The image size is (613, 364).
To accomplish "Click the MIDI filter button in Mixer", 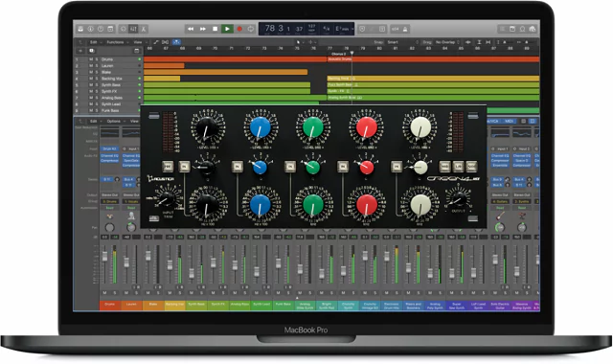I will click(x=509, y=122).
